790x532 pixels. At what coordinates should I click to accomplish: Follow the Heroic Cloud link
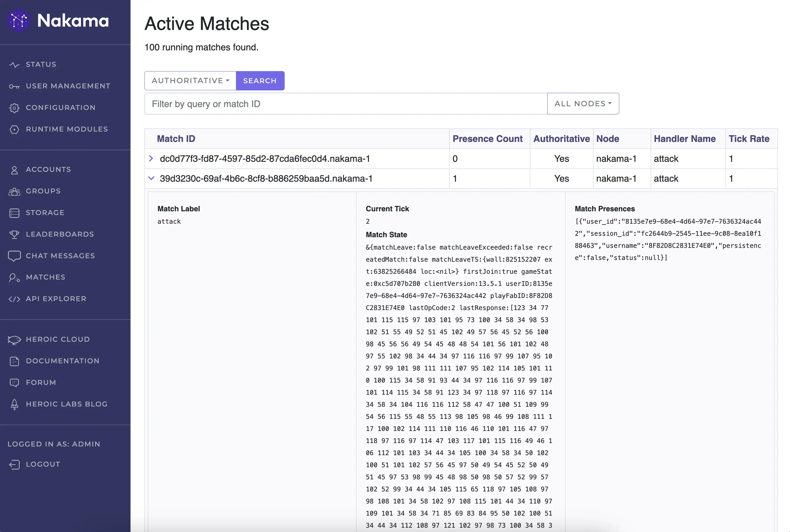58,339
